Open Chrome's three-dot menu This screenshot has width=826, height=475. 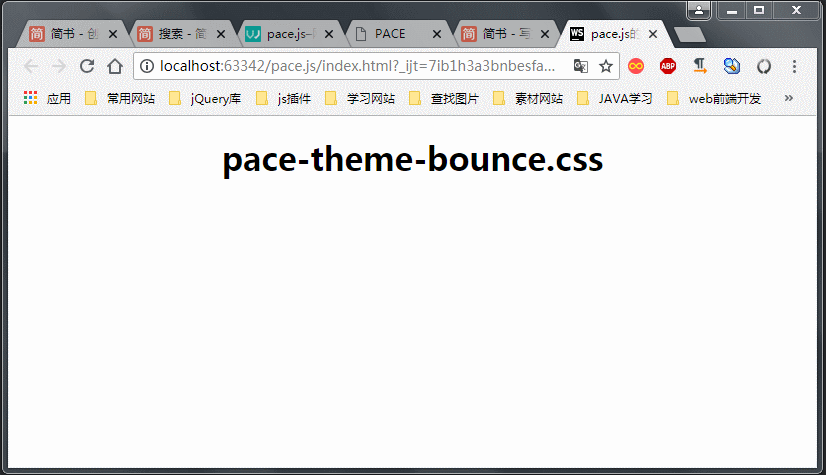click(x=794, y=66)
